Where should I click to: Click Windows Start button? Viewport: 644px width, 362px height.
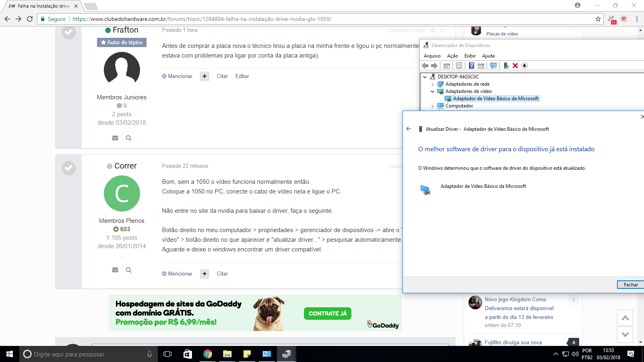tap(10, 354)
